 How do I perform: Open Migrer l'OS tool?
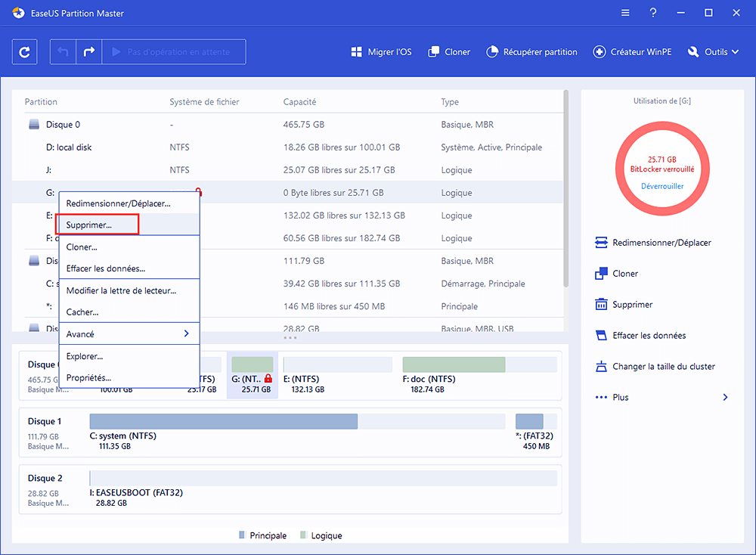pos(381,52)
